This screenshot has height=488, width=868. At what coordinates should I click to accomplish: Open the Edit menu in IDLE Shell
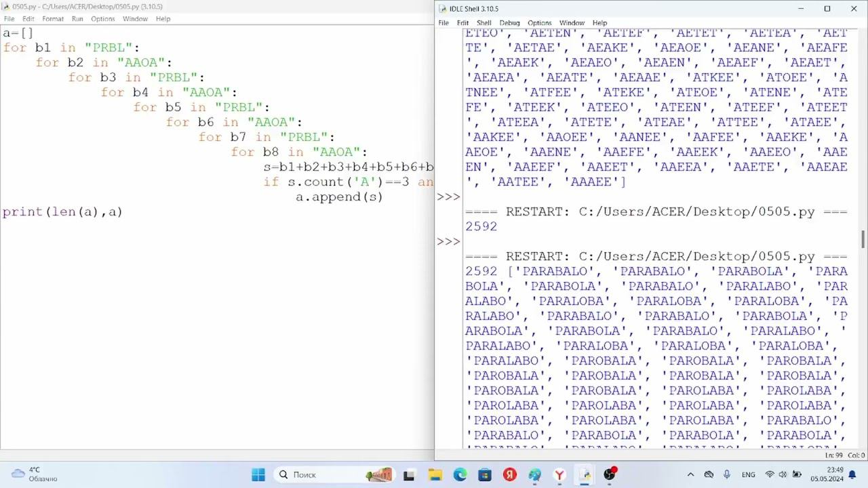click(x=462, y=23)
